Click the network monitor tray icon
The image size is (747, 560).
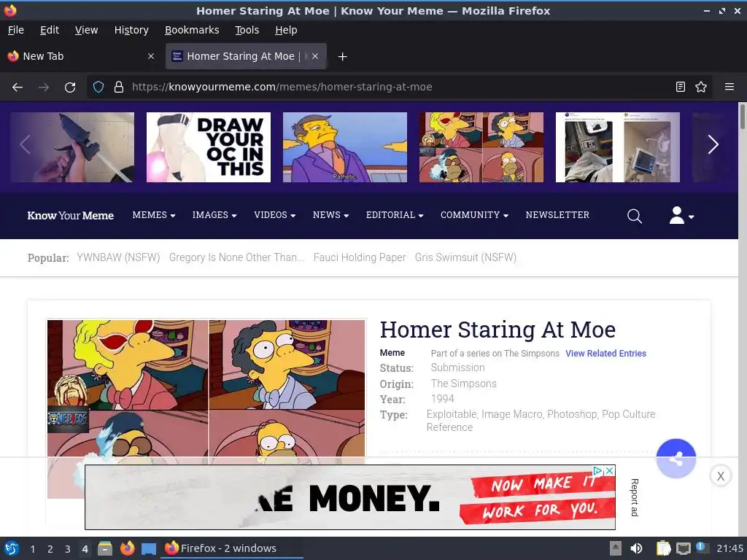pyautogui.click(x=683, y=548)
